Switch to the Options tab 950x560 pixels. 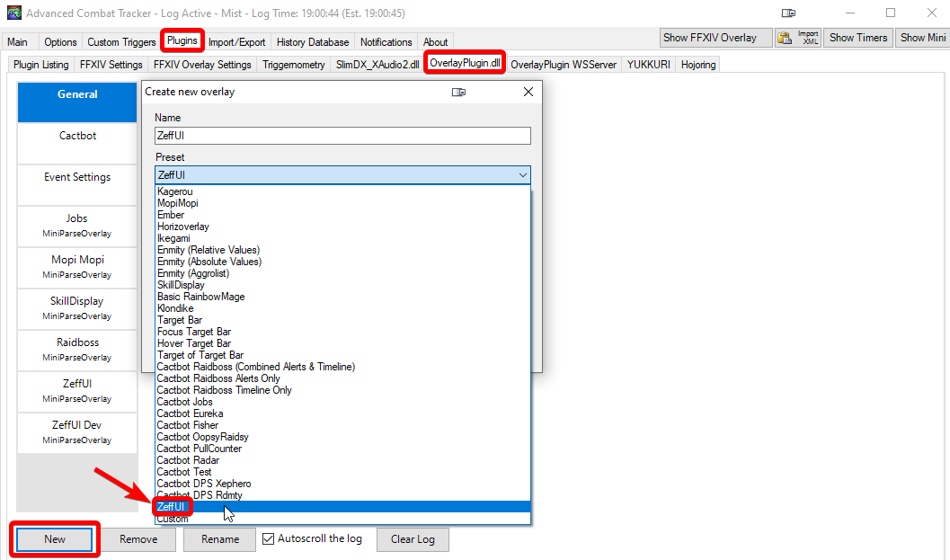point(60,42)
